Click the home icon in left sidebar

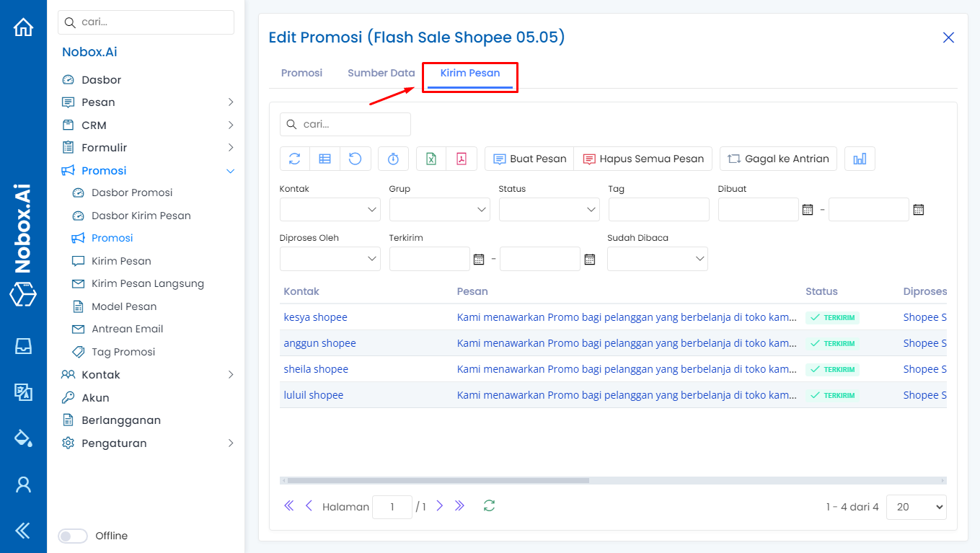coord(23,27)
